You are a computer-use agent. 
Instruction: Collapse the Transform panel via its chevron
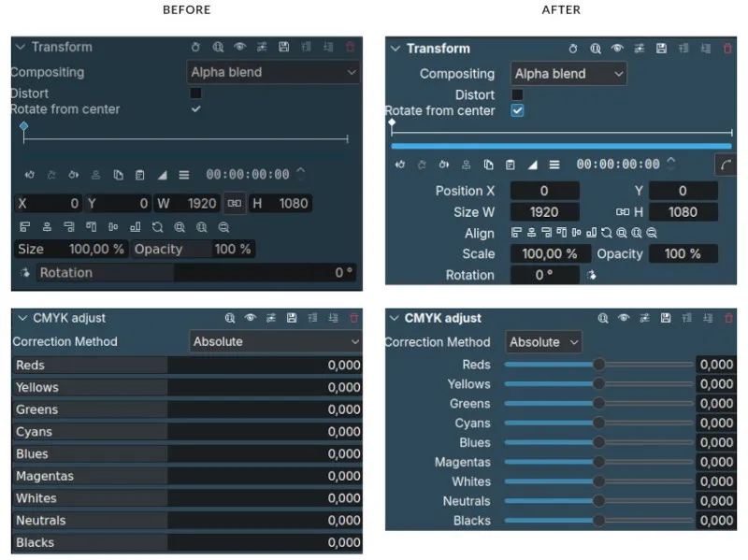click(x=396, y=48)
